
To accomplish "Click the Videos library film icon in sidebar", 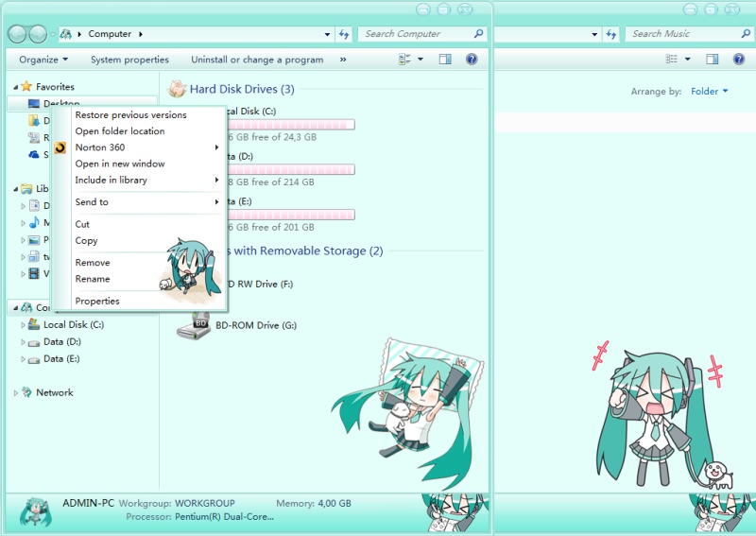I will (34, 273).
